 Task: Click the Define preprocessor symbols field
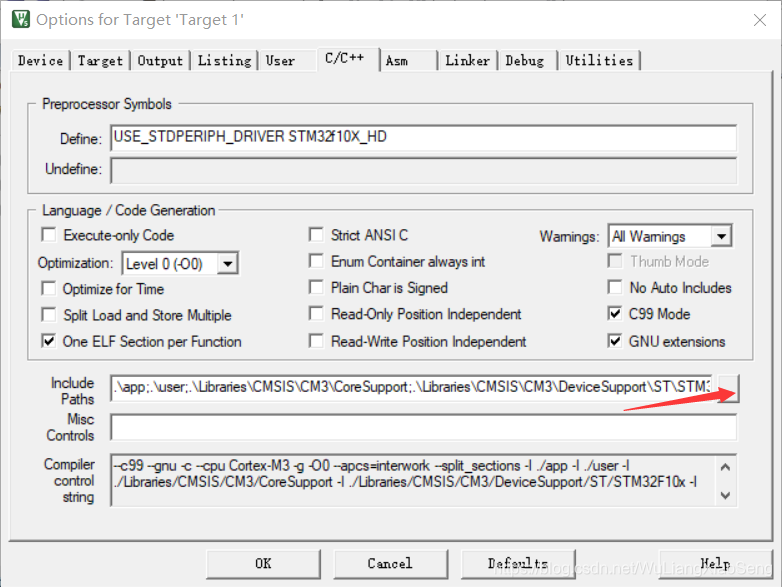pos(423,138)
